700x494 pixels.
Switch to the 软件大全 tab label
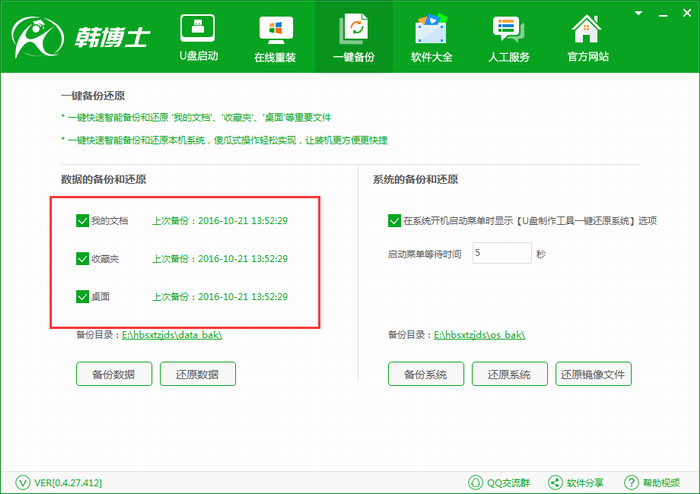[431, 57]
